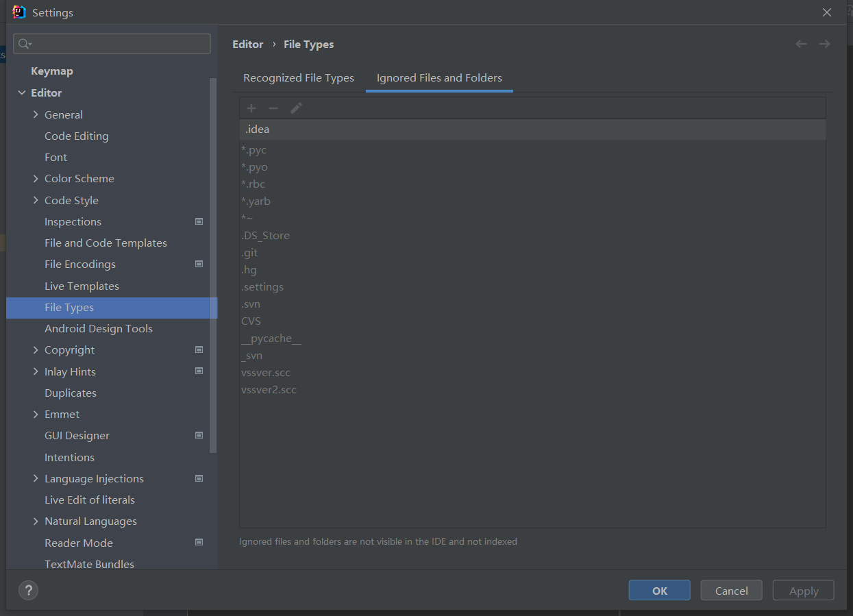Image resolution: width=853 pixels, height=616 pixels.
Task: Select the CVS entry
Action: [x=532, y=321]
